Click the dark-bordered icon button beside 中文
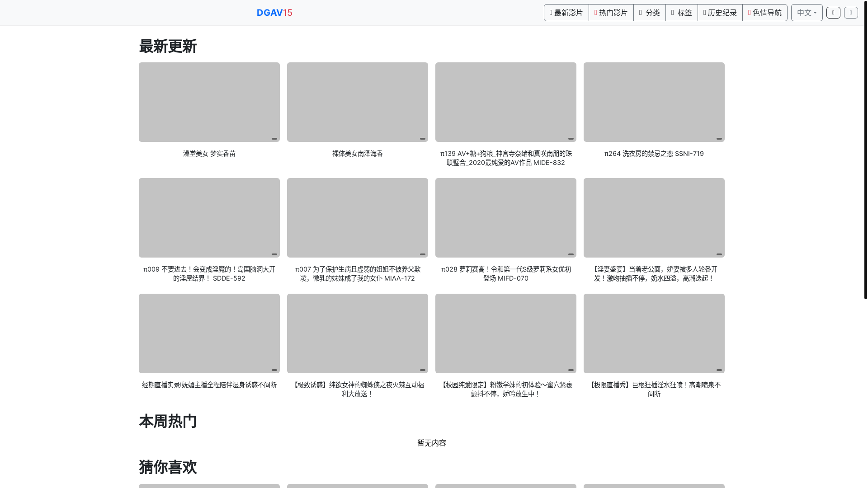 pos(833,13)
